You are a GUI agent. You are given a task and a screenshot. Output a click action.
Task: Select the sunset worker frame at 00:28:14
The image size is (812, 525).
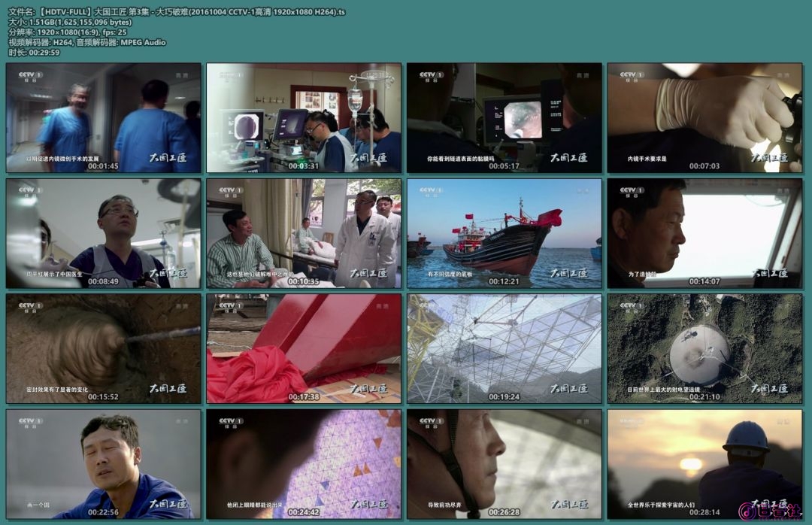pyautogui.click(x=704, y=464)
